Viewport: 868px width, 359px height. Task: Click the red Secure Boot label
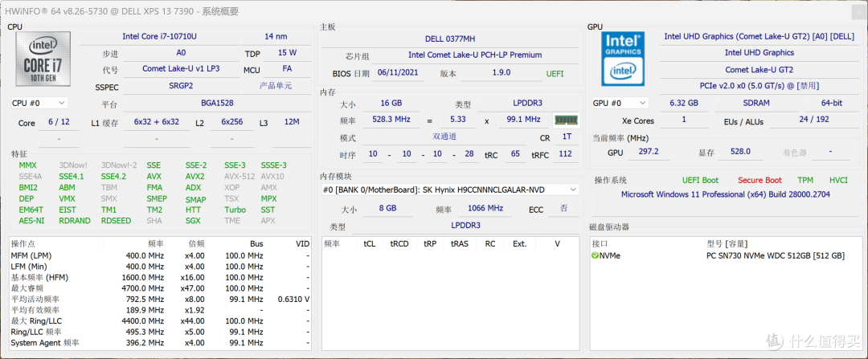pyautogui.click(x=759, y=181)
